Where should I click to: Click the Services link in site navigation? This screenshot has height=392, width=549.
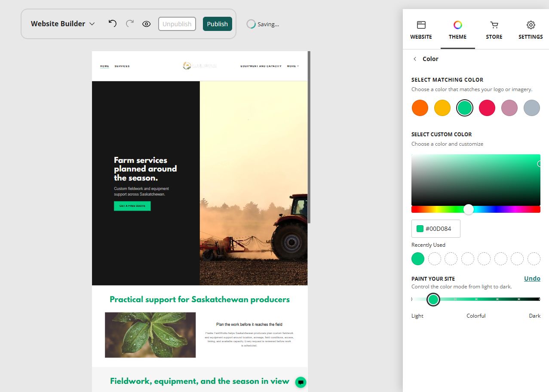(122, 66)
